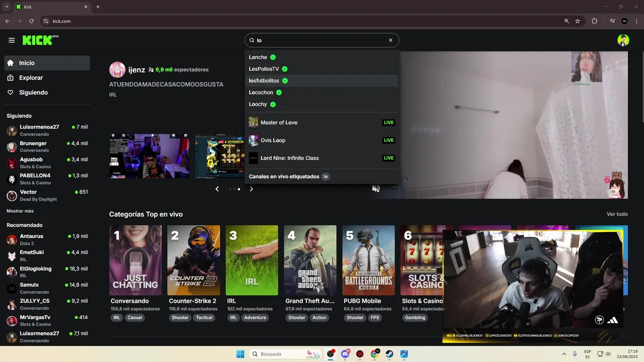This screenshot has height=362, width=644.
Task: Go back in the browser
Action: [x=8, y=21]
